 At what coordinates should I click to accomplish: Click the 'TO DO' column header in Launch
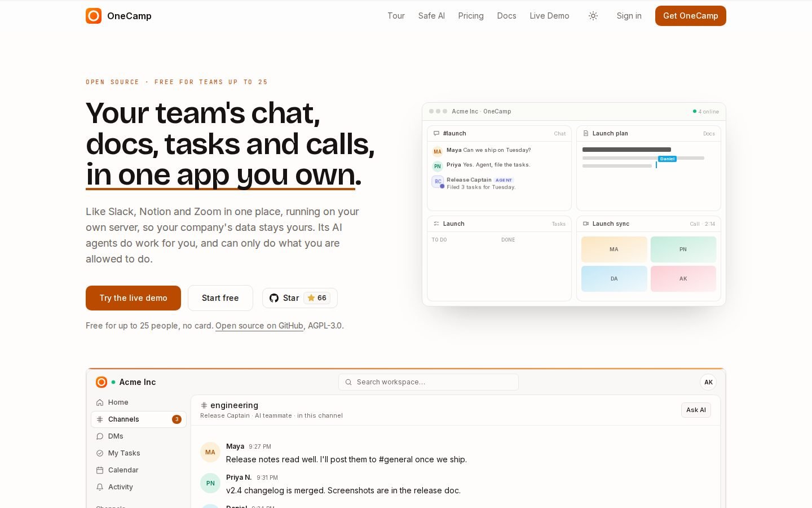[439, 240]
